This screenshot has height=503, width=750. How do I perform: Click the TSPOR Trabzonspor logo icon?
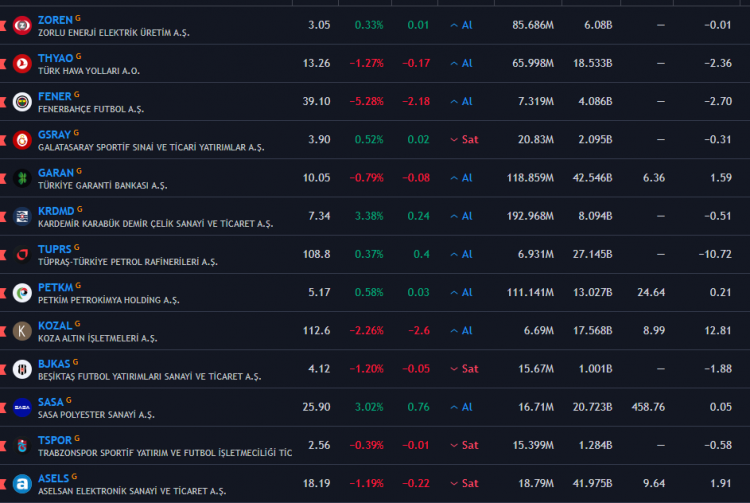22,446
